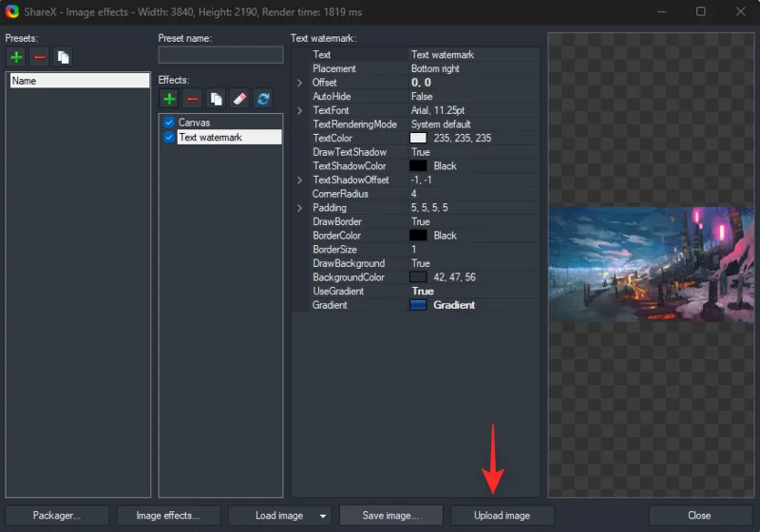
Task: Clear effects with the eraser icon
Action: pyautogui.click(x=239, y=99)
